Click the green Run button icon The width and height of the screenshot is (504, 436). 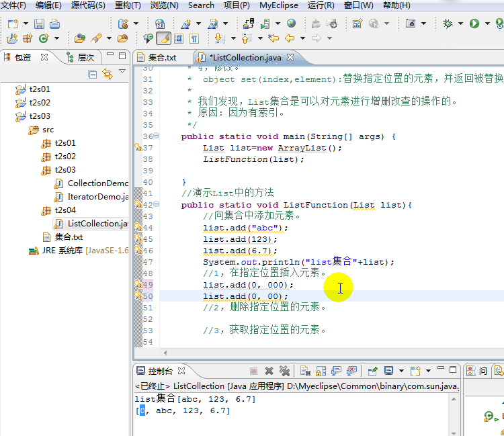point(474,24)
